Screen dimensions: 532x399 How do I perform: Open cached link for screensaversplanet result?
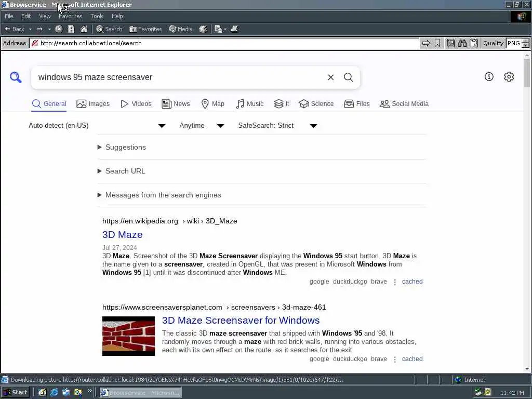pyautogui.click(x=412, y=359)
